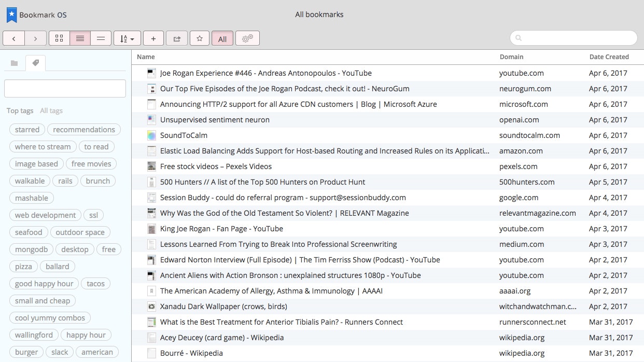Click favicon of Session Buddy bookmark

(x=151, y=198)
